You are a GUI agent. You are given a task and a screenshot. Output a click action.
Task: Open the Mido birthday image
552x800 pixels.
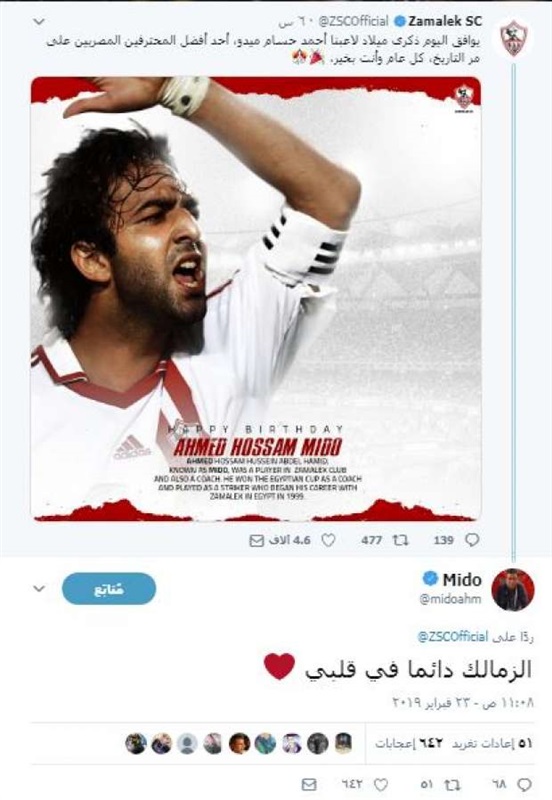(x=256, y=299)
